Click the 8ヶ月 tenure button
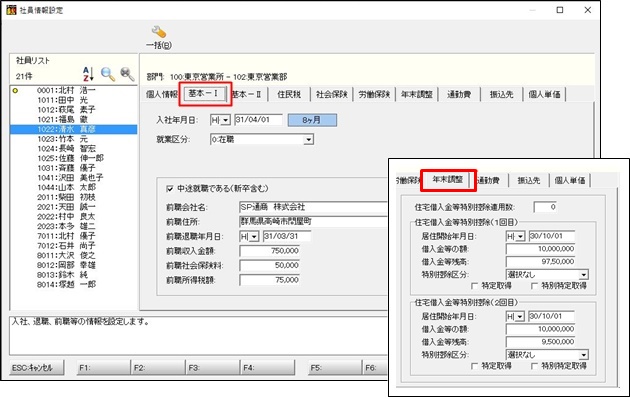Screen dimensions: 630x398 pyautogui.click(x=312, y=120)
